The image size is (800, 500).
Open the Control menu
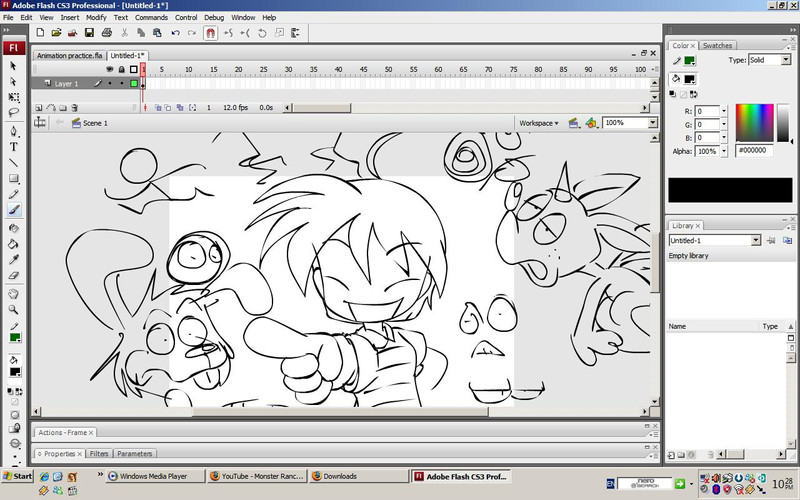(x=186, y=17)
